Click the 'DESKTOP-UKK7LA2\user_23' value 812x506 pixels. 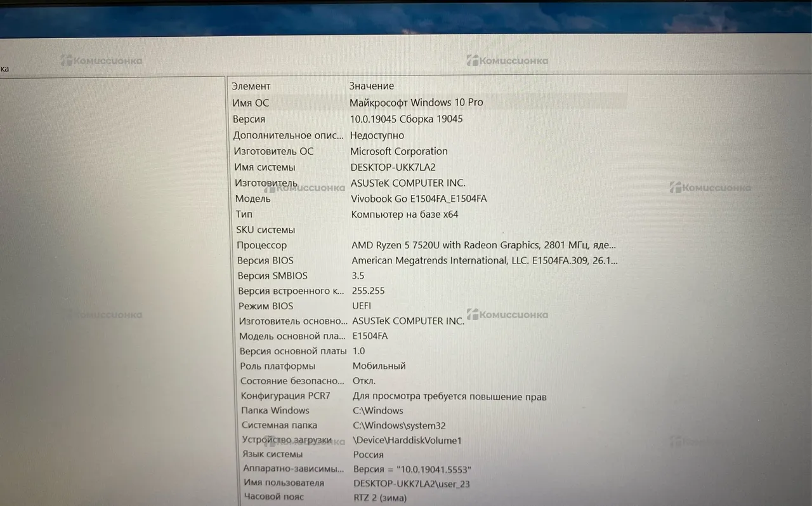pyautogui.click(x=412, y=483)
